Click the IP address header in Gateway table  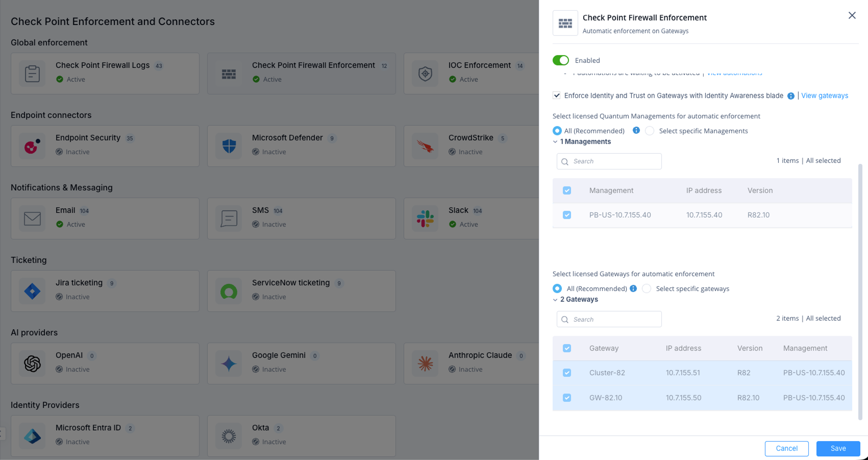(x=683, y=348)
